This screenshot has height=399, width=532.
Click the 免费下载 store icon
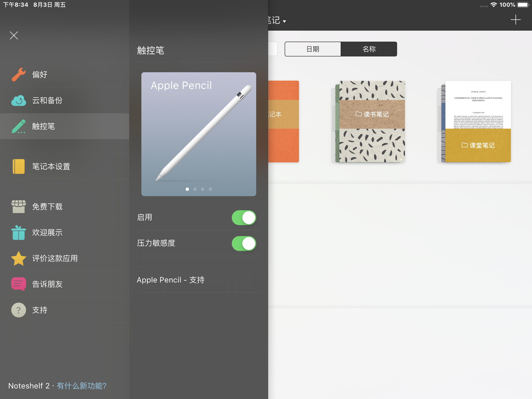pyautogui.click(x=18, y=207)
